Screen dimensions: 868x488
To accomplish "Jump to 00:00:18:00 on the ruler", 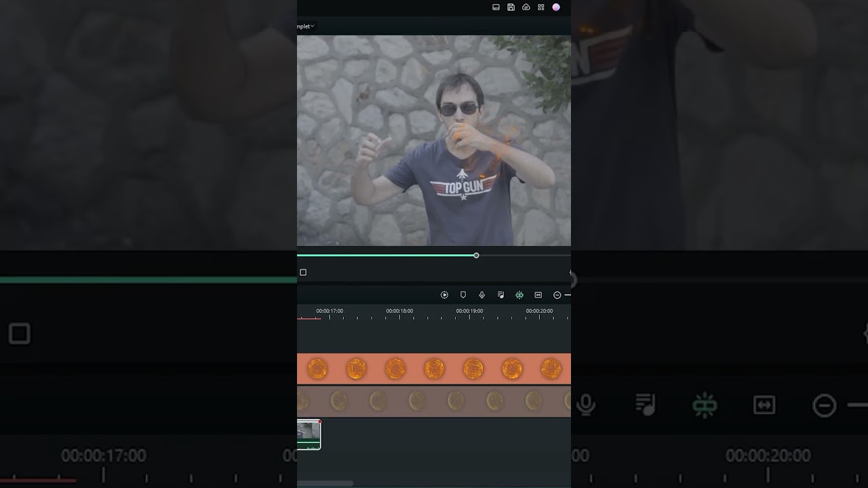I will click(399, 311).
